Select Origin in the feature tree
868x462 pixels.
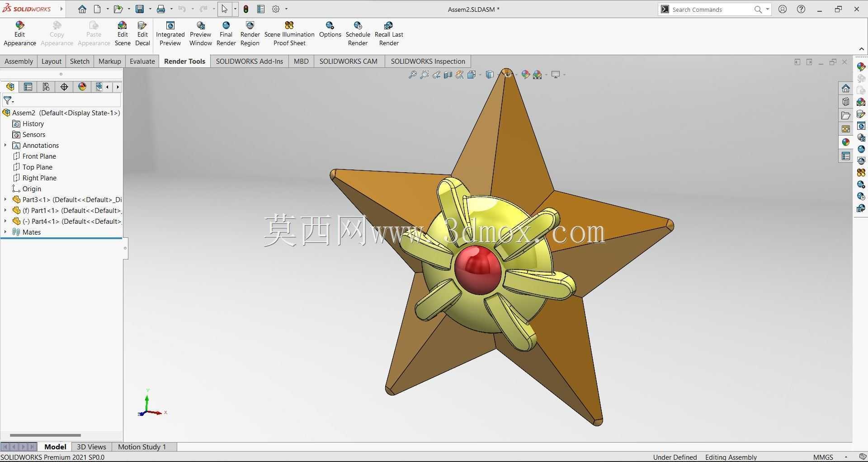coord(27,189)
